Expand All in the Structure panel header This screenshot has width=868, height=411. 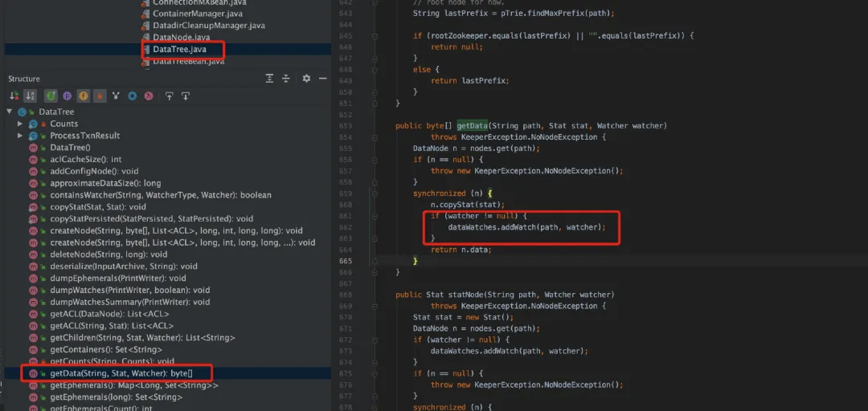coord(269,79)
